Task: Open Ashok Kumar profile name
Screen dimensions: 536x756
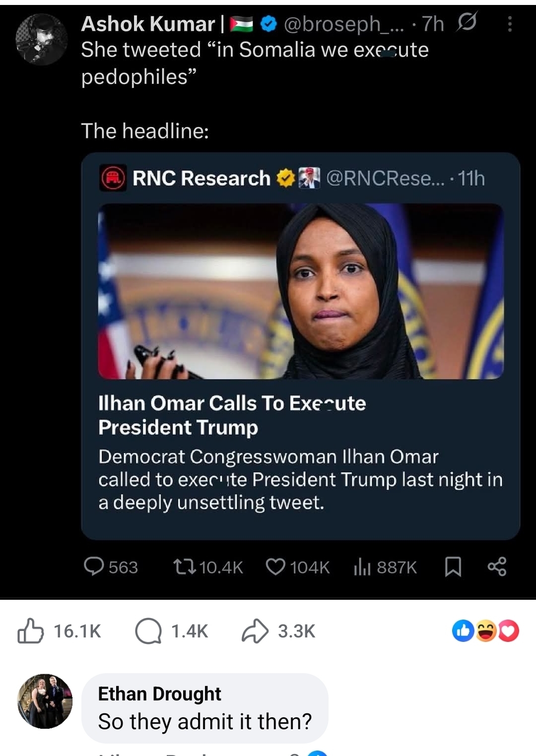Action: tap(148, 24)
